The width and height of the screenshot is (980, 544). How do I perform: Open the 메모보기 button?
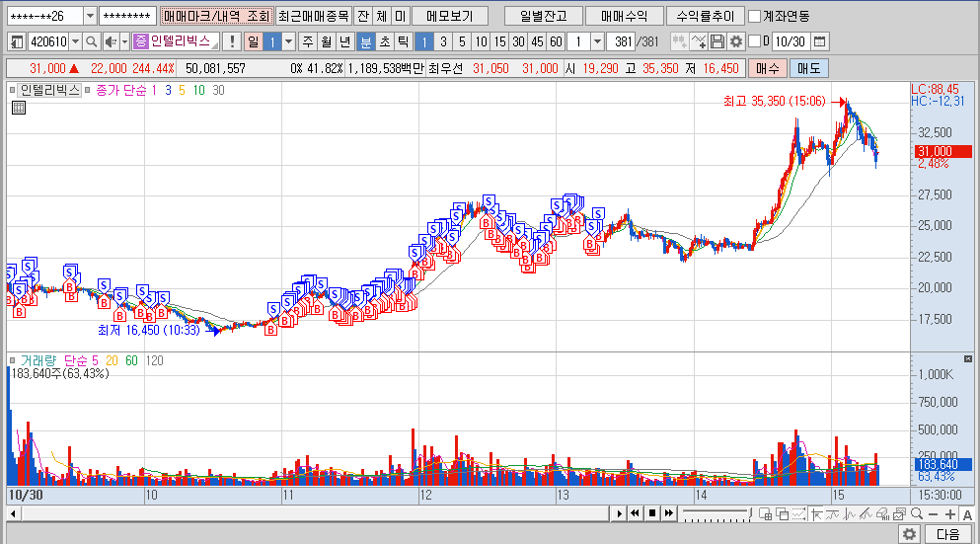[x=449, y=16]
